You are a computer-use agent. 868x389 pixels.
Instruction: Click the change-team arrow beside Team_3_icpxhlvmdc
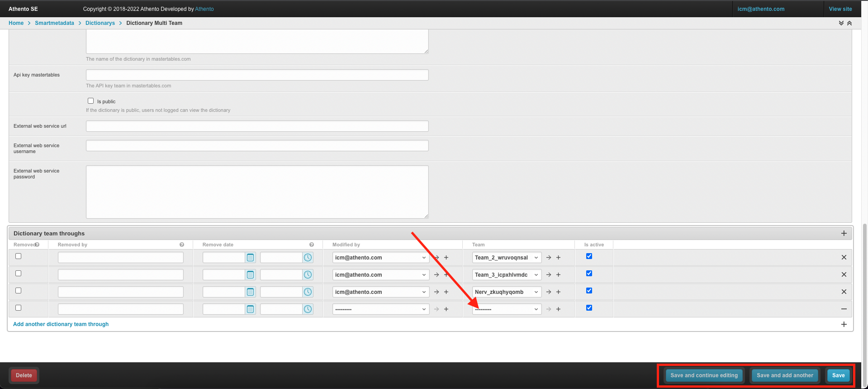tap(549, 275)
